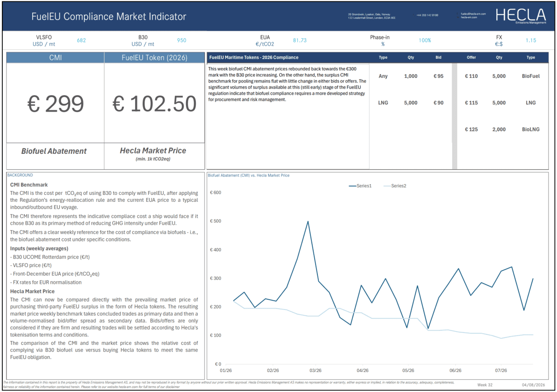Click the FuelEU Maritime Tokens - 2026 Compliance header
This screenshot has width=557, height=392.
(254, 57)
